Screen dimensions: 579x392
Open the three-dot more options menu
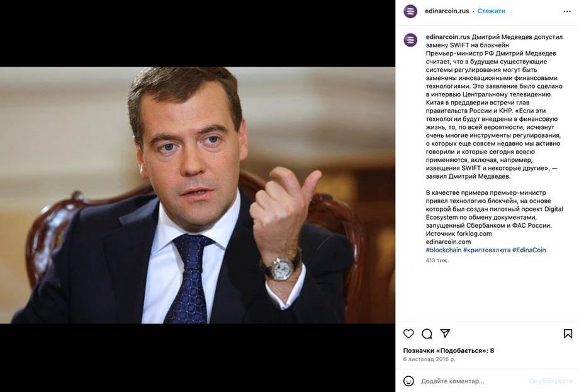pyautogui.click(x=567, y=11)
